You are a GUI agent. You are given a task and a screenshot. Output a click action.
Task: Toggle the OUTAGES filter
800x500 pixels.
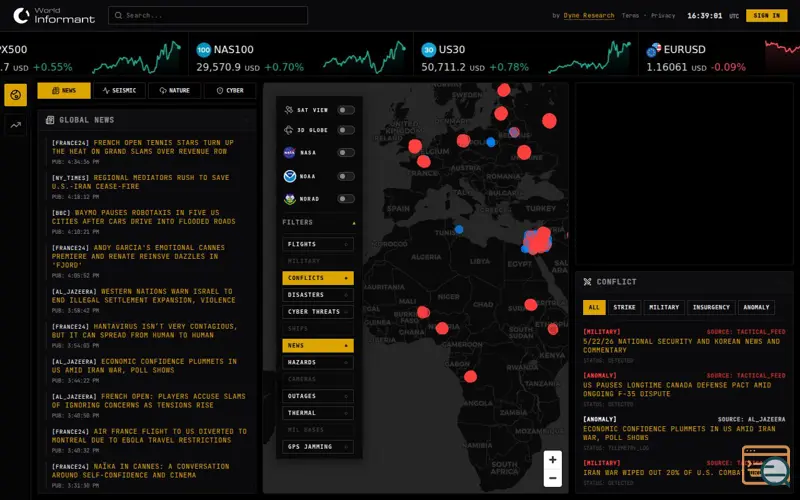point(317,396)
